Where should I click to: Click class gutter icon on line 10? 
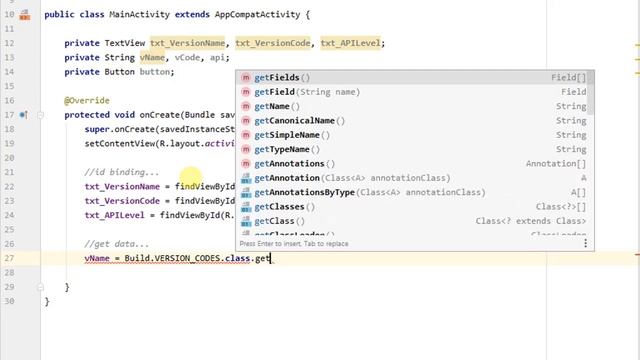tap(25, 15)
